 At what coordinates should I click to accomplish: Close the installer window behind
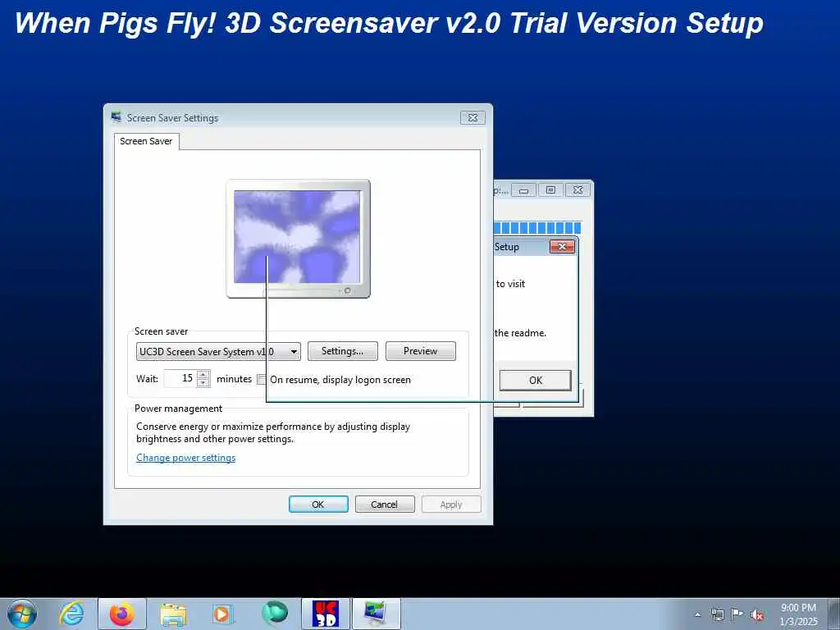577,190
